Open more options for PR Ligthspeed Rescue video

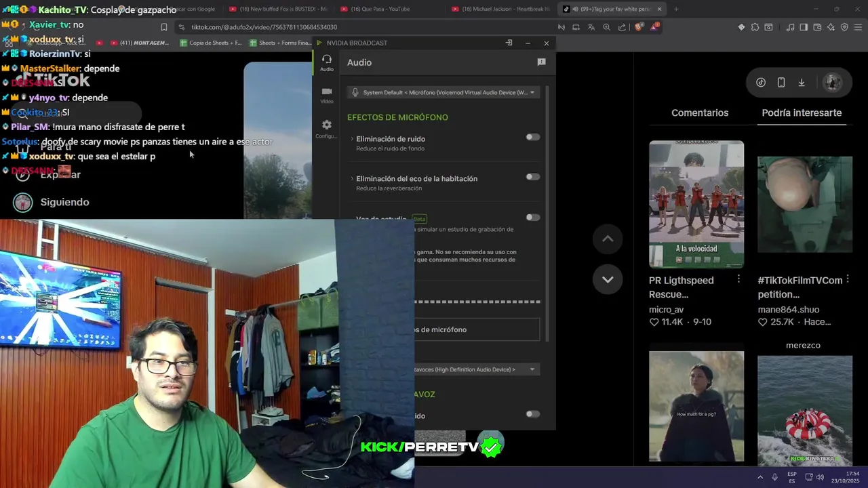pos(738,279)
